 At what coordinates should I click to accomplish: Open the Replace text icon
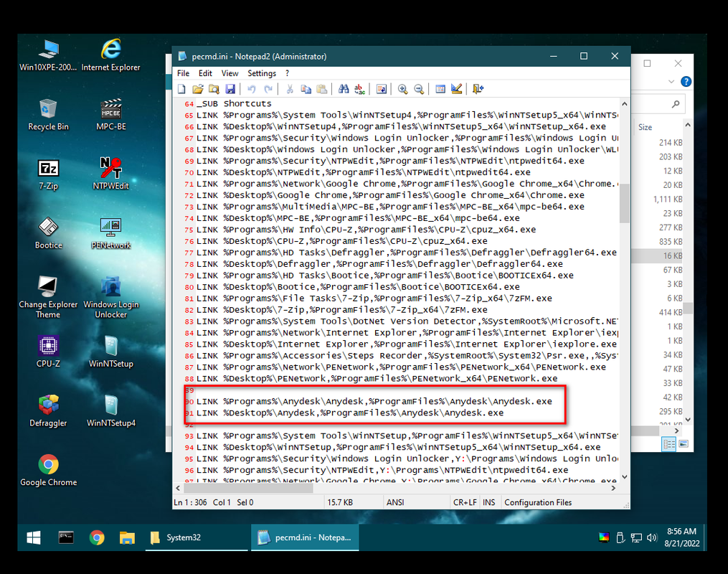[x=359, y=89]
